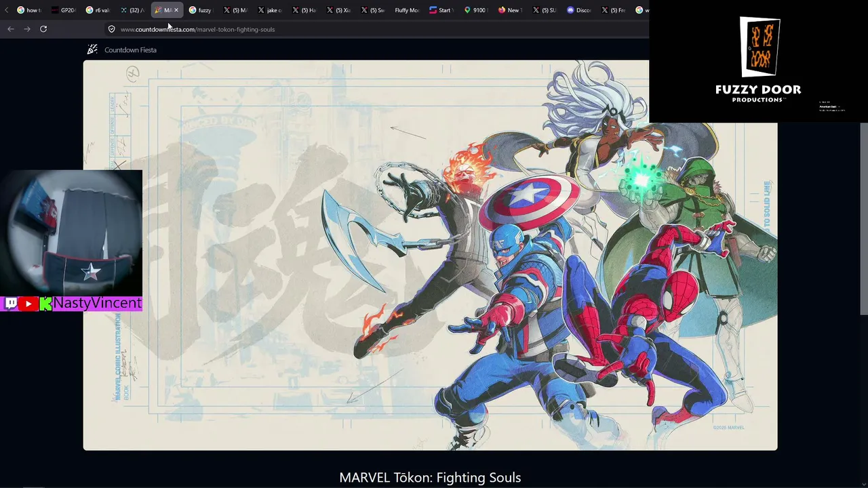This screenshot has height=488, width=868.
Task: Switch to the 'fuzzy' Google search tab
Action: click(201, 10)
